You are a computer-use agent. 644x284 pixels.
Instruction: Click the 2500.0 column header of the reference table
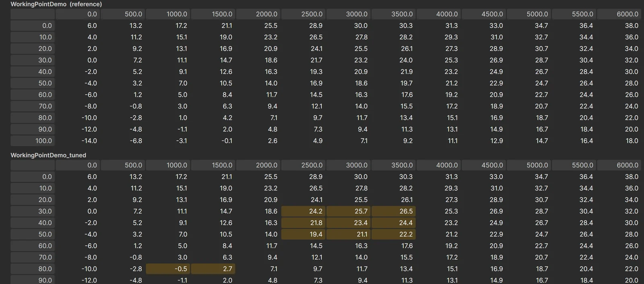coord(303,14)
